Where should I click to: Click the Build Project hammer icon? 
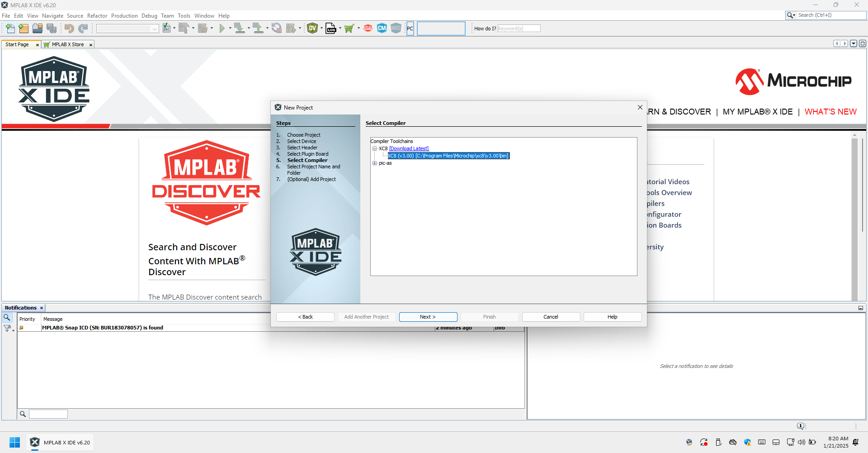[x=184, y=29]
